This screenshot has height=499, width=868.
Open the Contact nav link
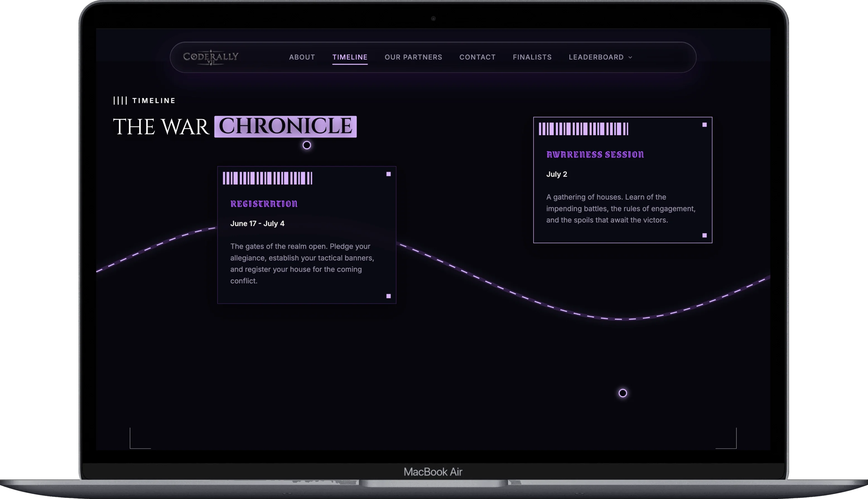[x=477, y=57]
